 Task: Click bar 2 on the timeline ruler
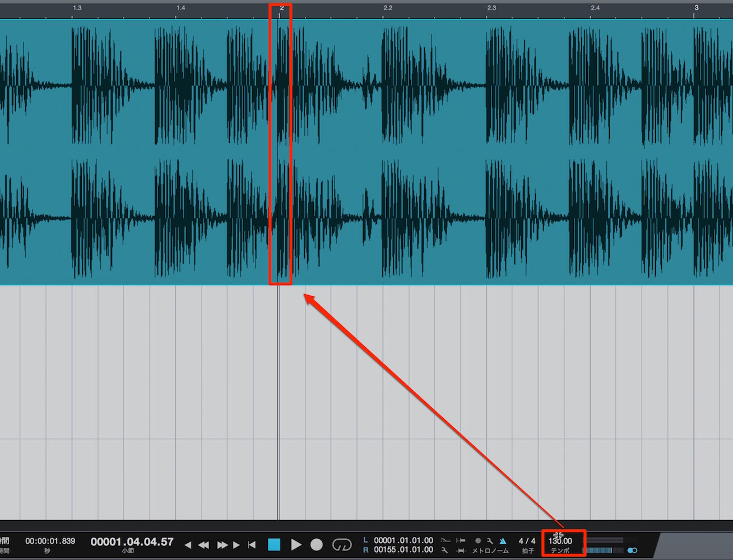point(282,8)
